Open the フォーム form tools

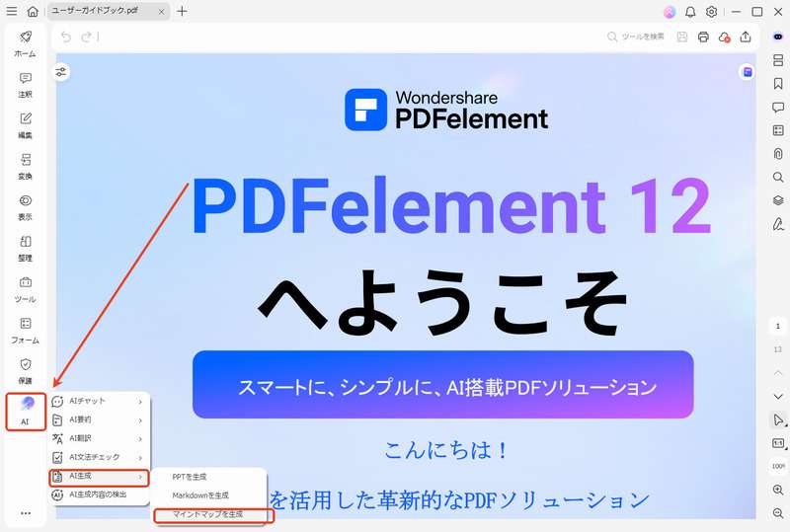click(26, 331)
